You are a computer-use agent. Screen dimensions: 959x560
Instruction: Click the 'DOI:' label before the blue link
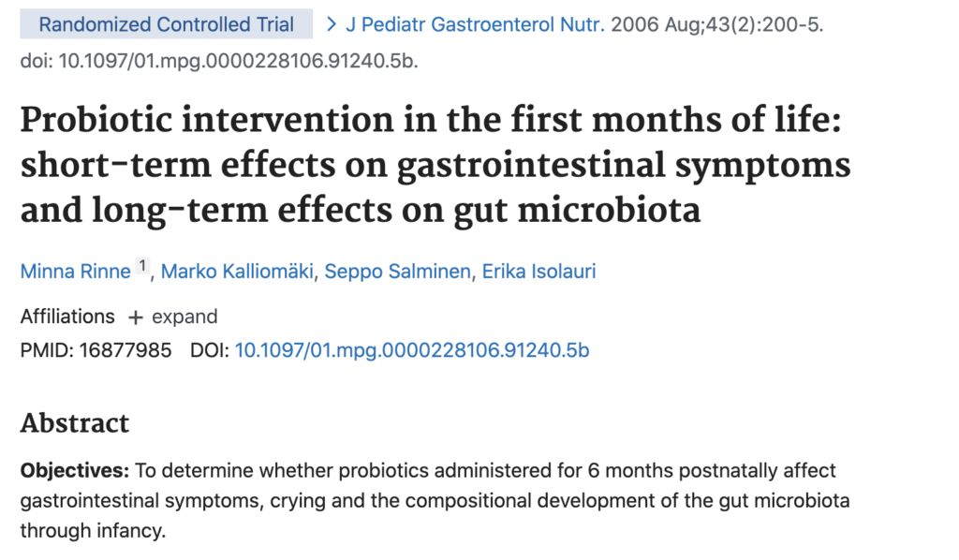[x=209, y=351]
